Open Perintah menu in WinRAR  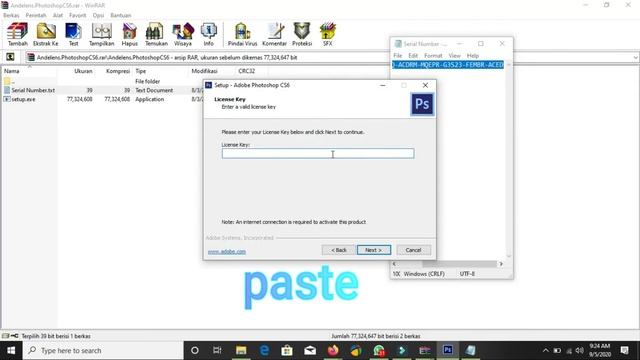(36, 15)
